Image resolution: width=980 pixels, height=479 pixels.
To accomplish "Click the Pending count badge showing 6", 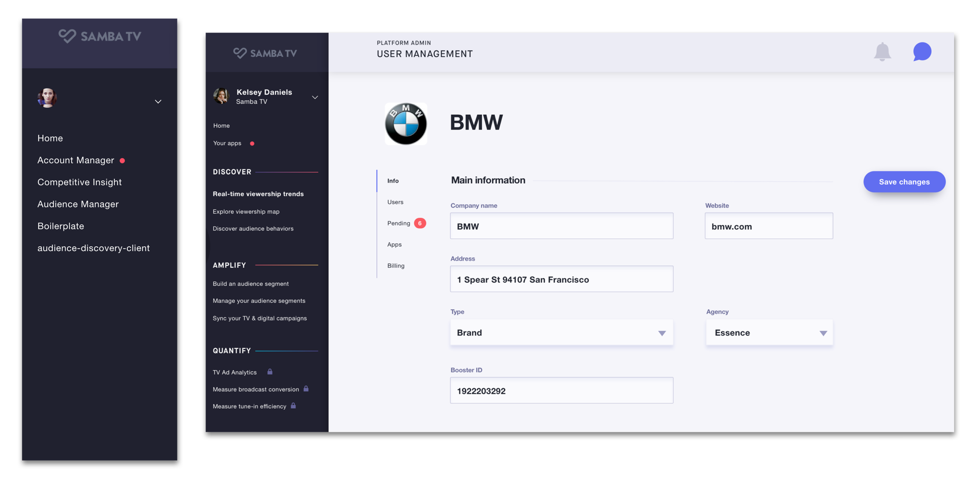I will (420, 223).
